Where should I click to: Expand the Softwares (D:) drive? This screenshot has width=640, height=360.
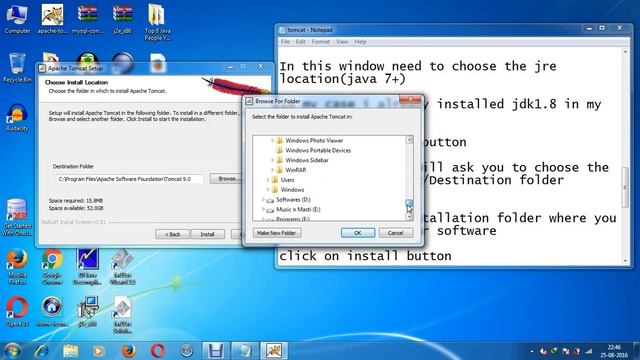pos(263,200)
